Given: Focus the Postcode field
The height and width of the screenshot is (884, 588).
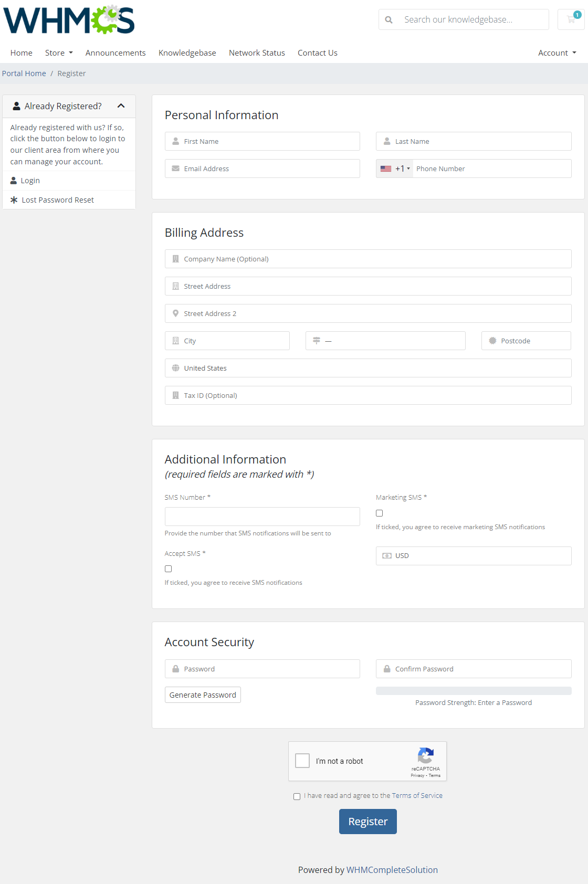Looking at the screenshot, I should tap(526, 341).
